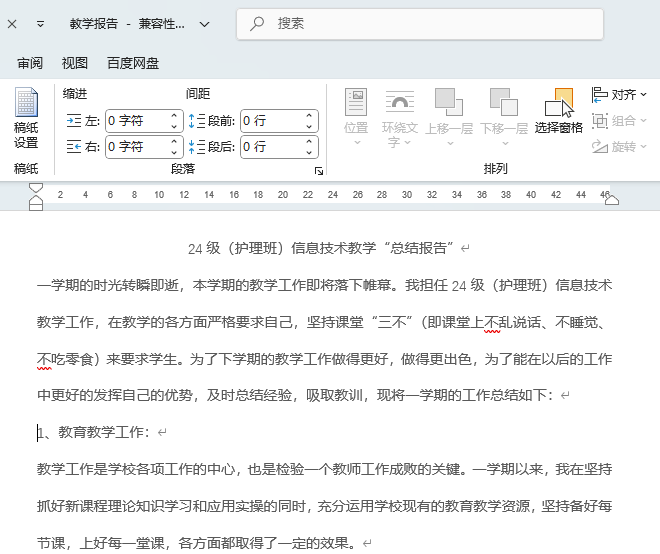Increase 段后 spacing with up arrow

click(x=309, y=141)
